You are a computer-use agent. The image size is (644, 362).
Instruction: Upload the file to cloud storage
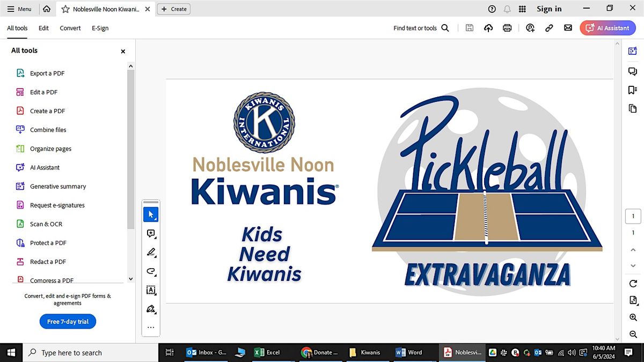(x=488, y=28)
